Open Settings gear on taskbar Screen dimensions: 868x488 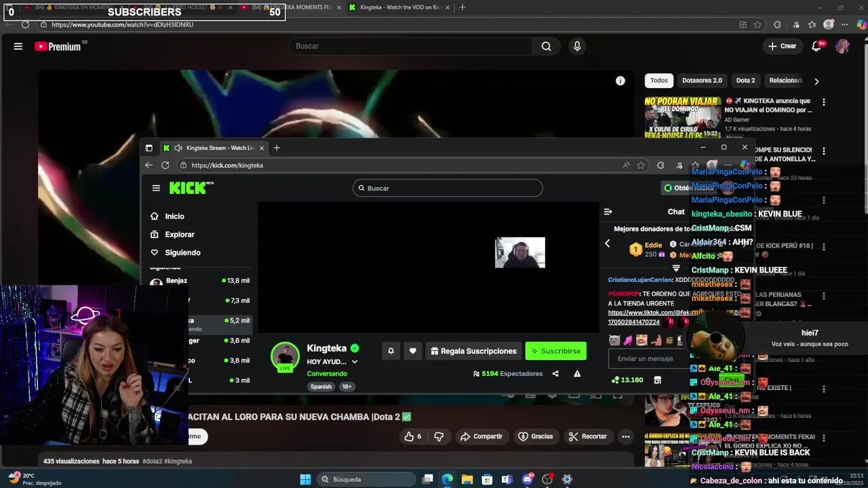[x=568, y=479]
